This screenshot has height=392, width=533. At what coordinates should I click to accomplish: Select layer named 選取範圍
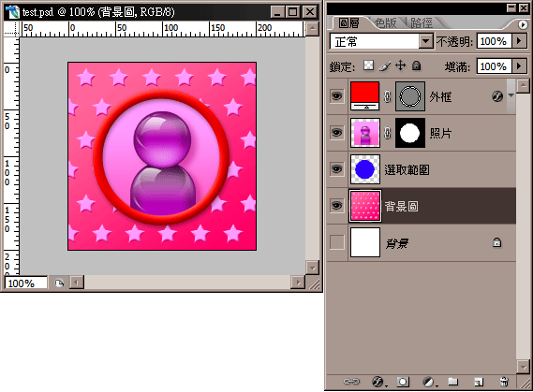pyautogui.click(x=407, y=169)
